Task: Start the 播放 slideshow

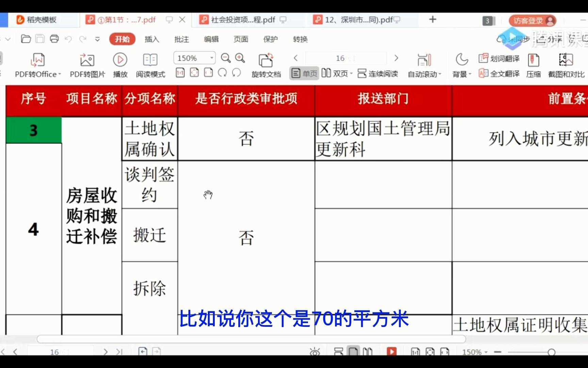Action: click(x=120, y=65)
